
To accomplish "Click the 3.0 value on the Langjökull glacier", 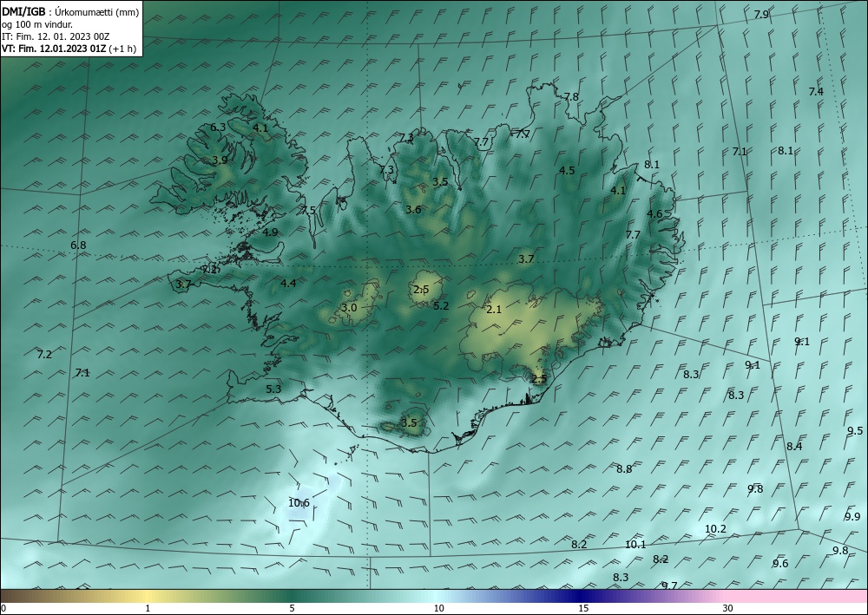I will click(x=349, y=307).
